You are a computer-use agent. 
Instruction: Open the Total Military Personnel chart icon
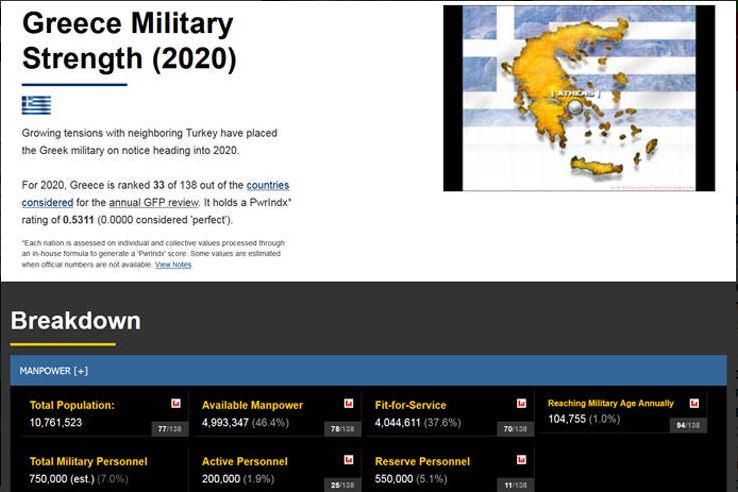pos(176,461)
